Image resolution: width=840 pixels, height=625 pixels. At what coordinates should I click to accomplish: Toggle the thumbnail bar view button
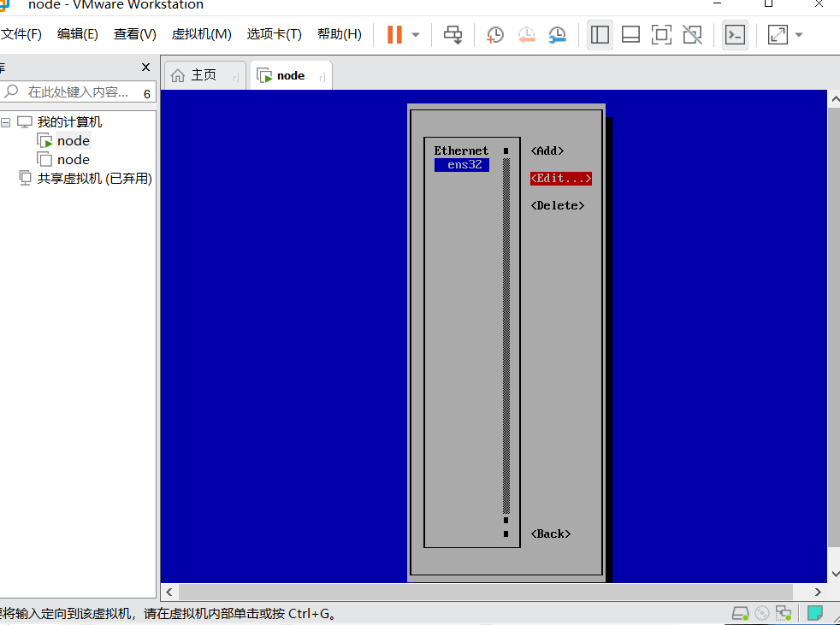click(630, 35)
